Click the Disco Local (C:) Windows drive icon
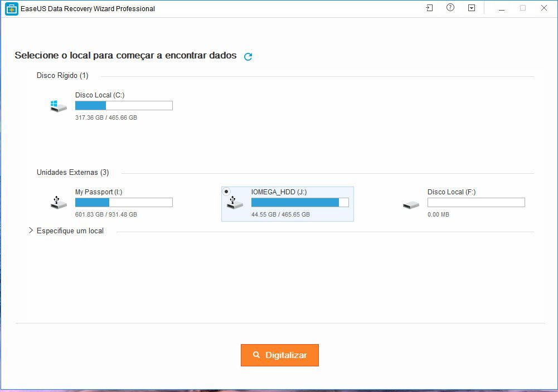The image size is (558, 392). (x=59, y=106)
